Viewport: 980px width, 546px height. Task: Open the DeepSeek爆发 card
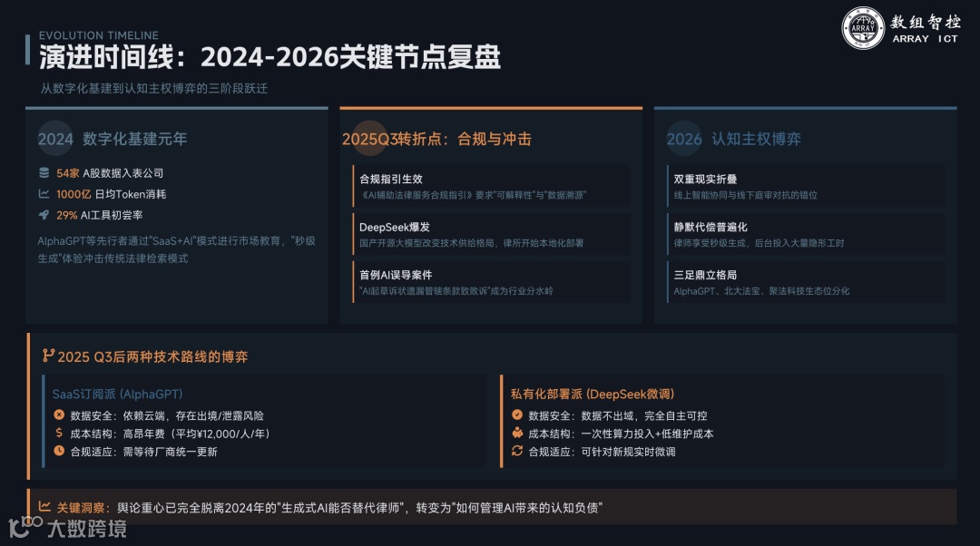coord(491,234)
